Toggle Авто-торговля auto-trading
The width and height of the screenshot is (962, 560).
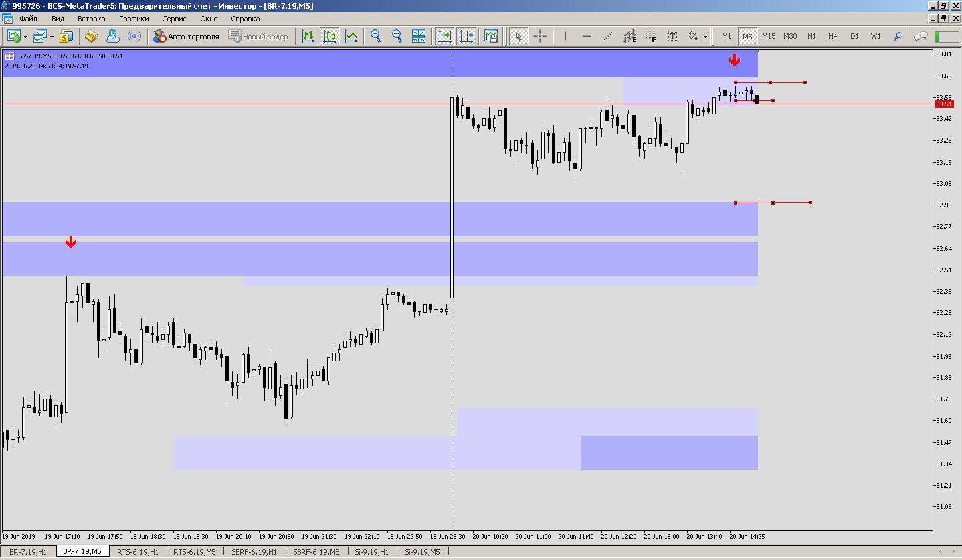[x=186, y=36]
